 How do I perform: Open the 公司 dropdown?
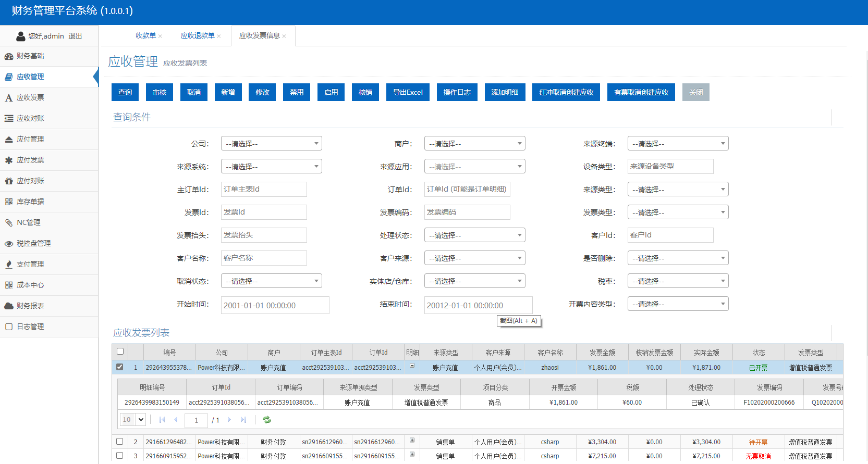click(271, 144)
